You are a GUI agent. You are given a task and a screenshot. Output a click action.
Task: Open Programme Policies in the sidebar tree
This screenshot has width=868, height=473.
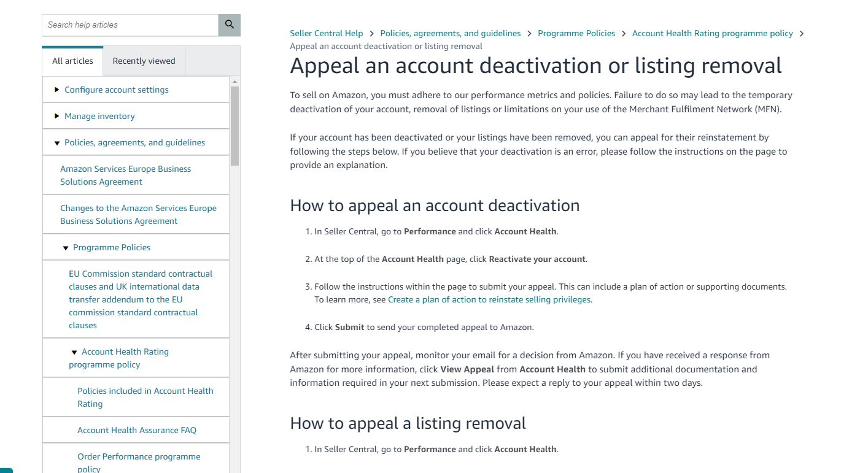tap(112, 247)
